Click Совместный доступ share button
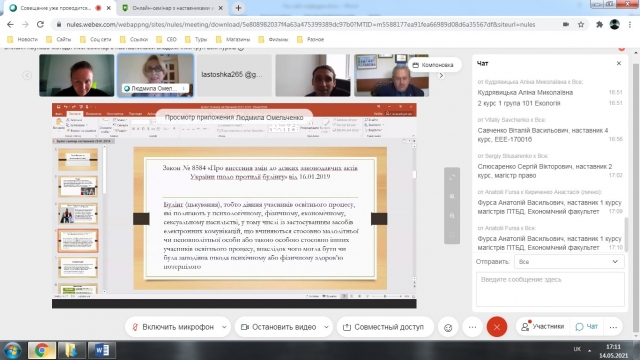The width and height of the screenshot is (640, 360). (x=384, y=327)
